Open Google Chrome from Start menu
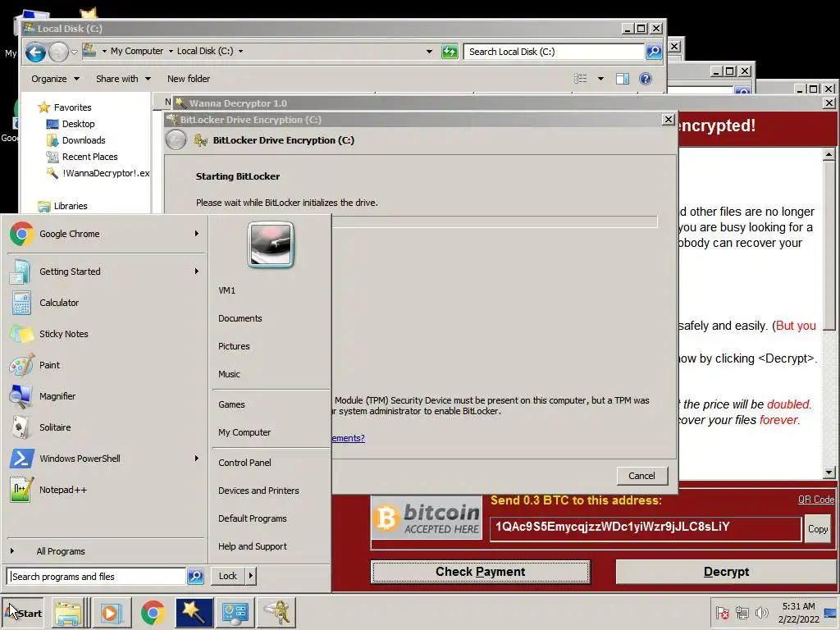This screenshot has height=630, width=840. tap(70, 234)
